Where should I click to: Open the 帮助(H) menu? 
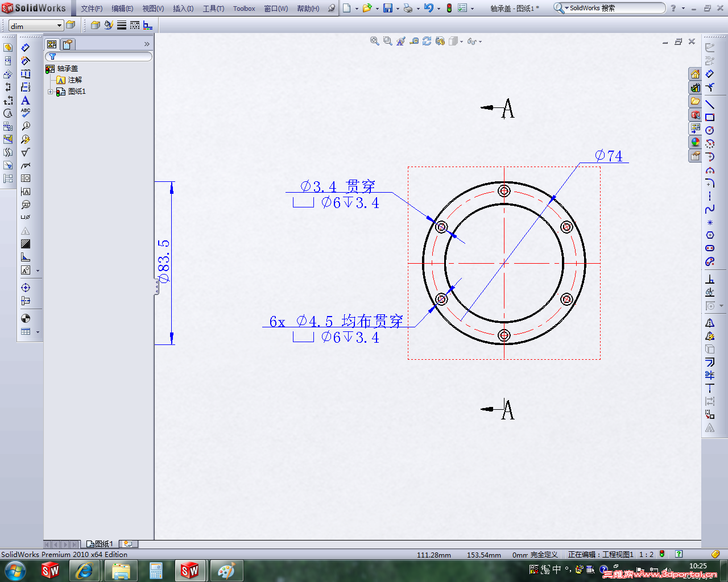coord(308,9)
